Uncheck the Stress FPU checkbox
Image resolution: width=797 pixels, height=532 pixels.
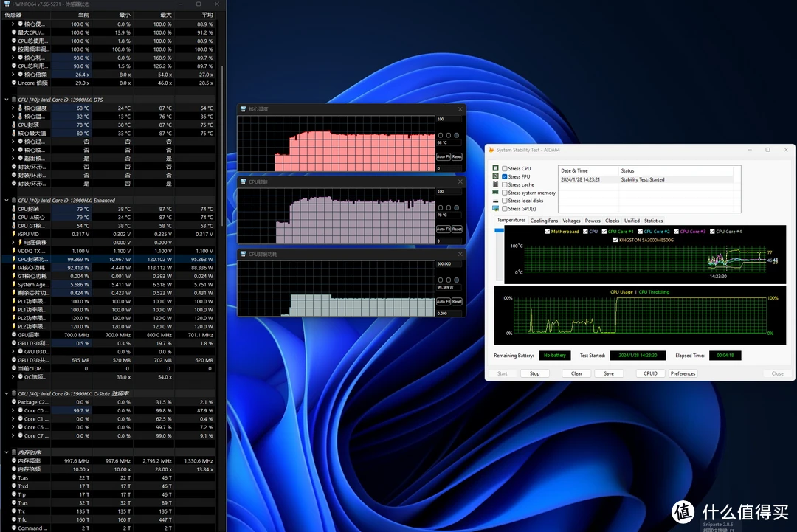click(504, 176)
